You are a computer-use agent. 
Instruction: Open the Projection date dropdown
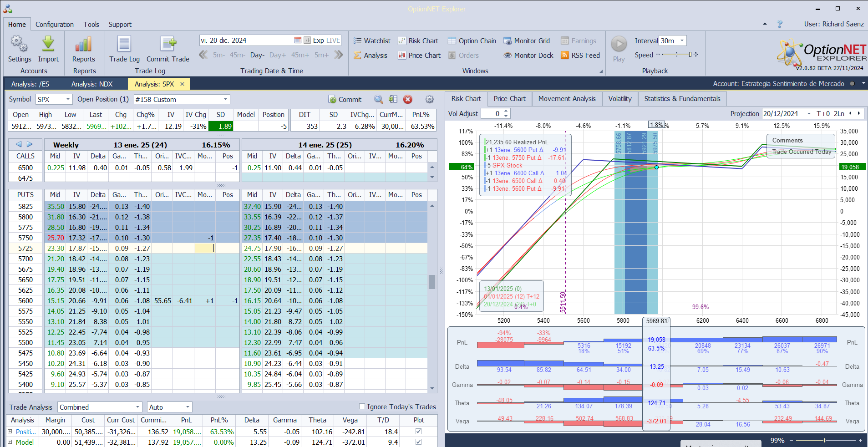click(x=809, y=114)
